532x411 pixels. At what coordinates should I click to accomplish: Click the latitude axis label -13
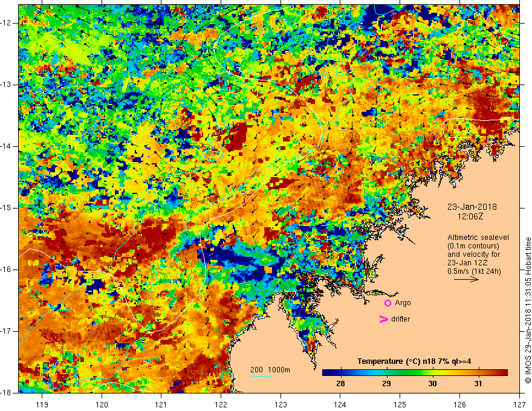pos(6,85)
